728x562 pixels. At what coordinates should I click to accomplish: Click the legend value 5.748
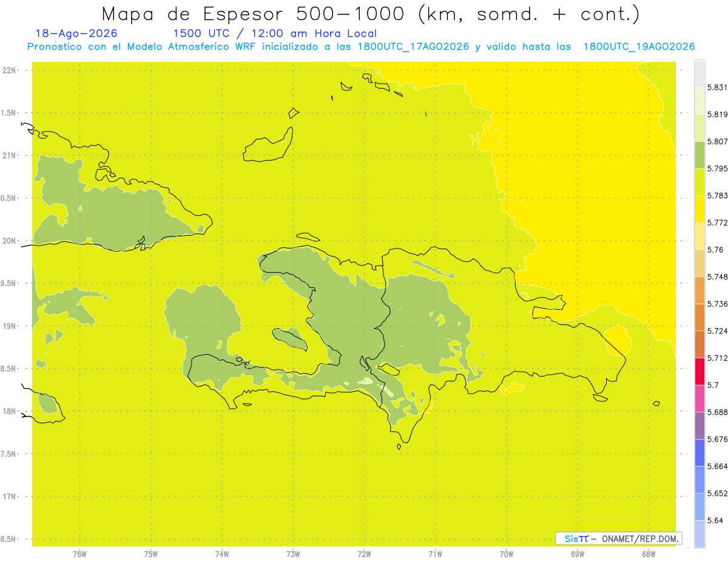pos(717,276)
